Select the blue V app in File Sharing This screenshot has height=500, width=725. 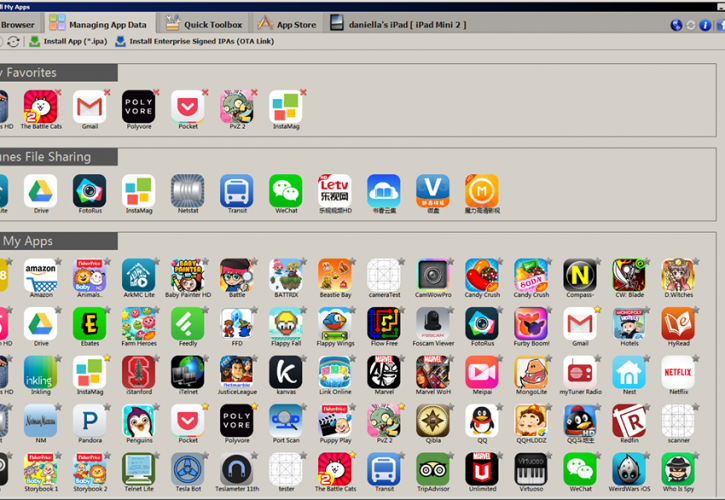pyautogui.click(x=433, y=191)
